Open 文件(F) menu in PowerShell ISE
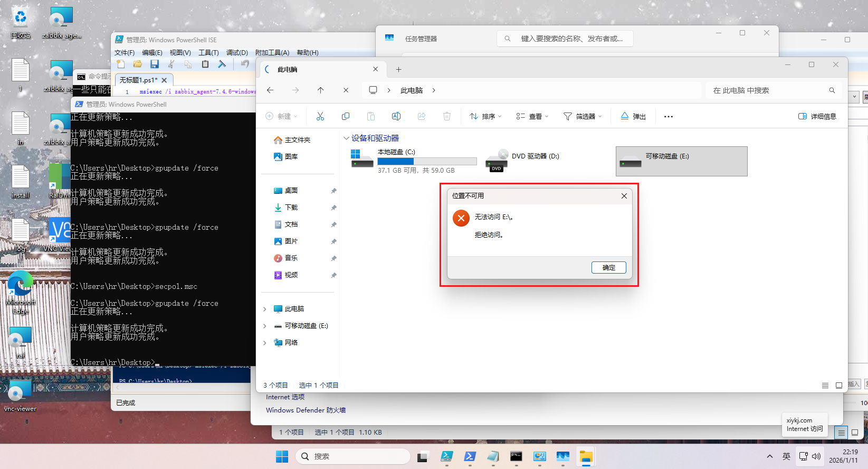This screenshot has height=469, width=868. (125, 53)
